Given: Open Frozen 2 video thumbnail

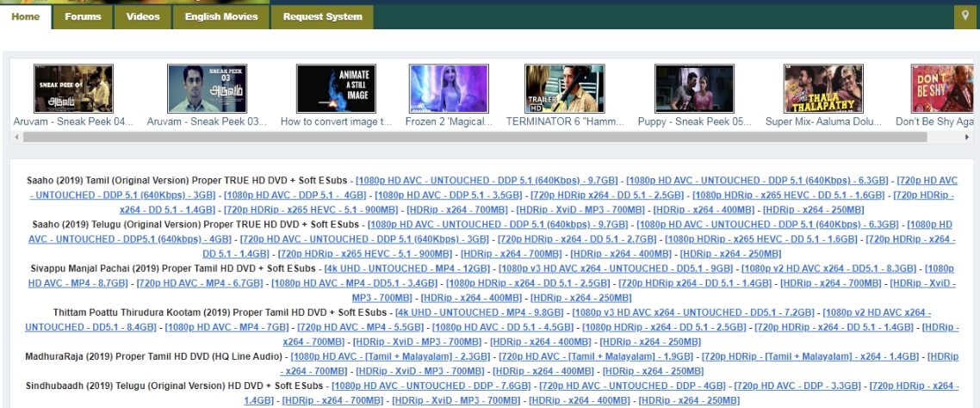Looking at the screenshot, I should coord(449,89).
